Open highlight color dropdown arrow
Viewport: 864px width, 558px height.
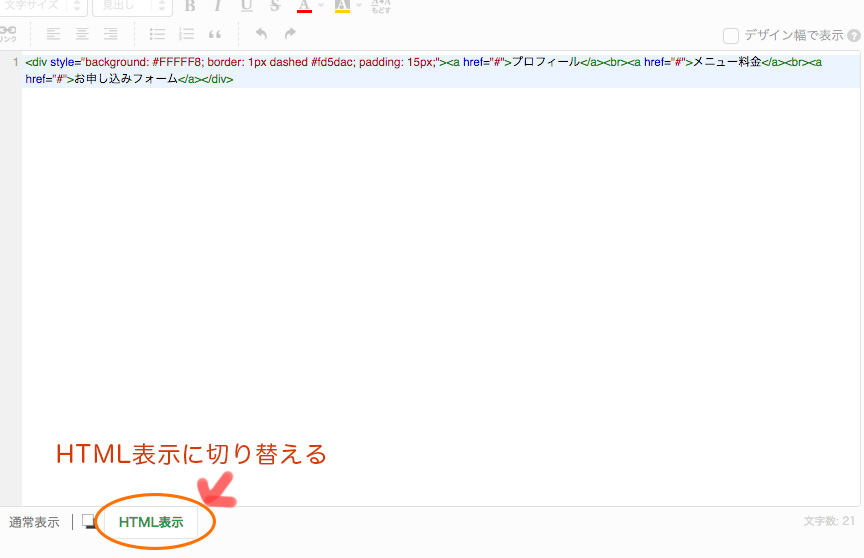tap(359, 6)
